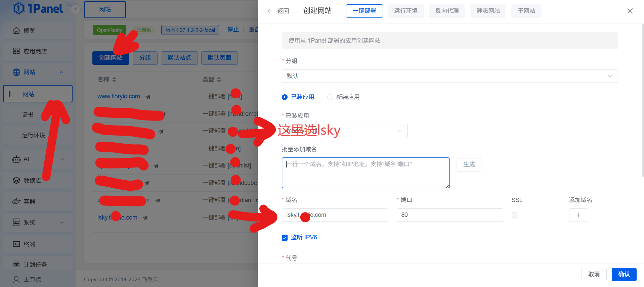
Task: Click the 停止 link for OpenResty
Action: click(x=233, y=30)
